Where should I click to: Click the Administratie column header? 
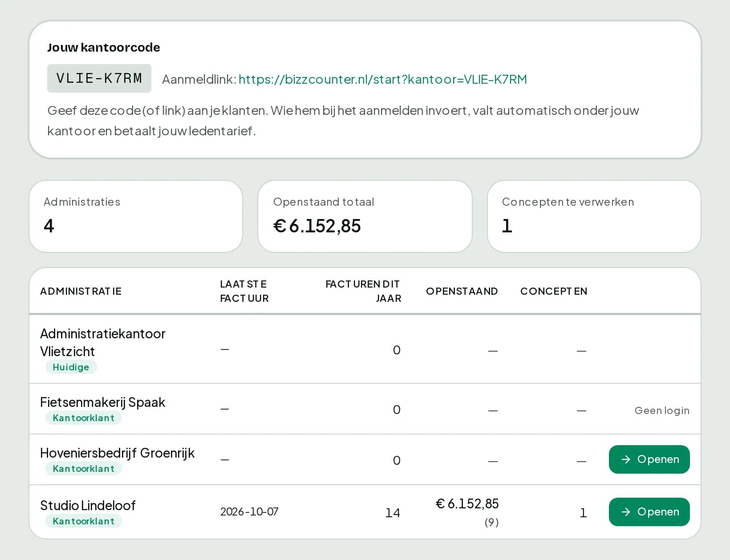[81, 291]
